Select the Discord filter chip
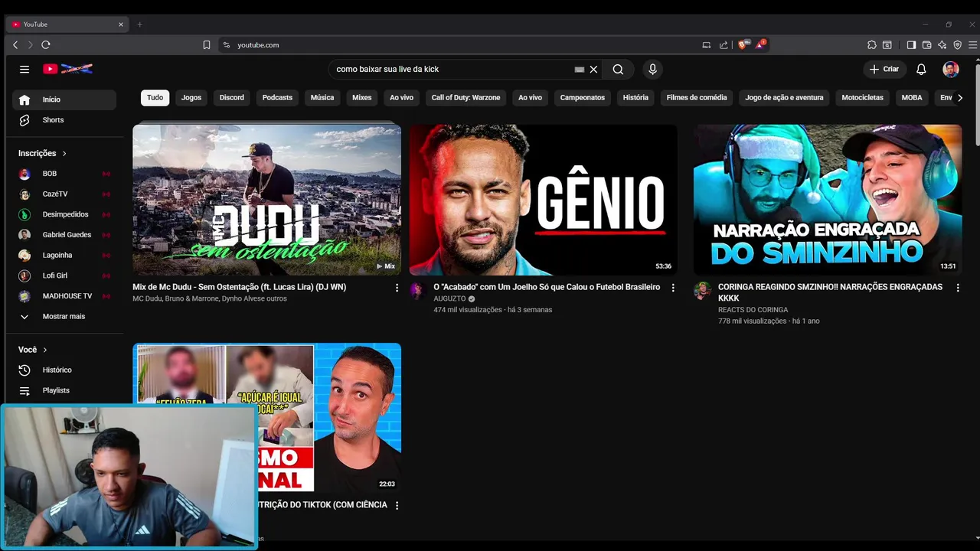The width and height of the screenshot is (980, 551). tap(232, 98)
